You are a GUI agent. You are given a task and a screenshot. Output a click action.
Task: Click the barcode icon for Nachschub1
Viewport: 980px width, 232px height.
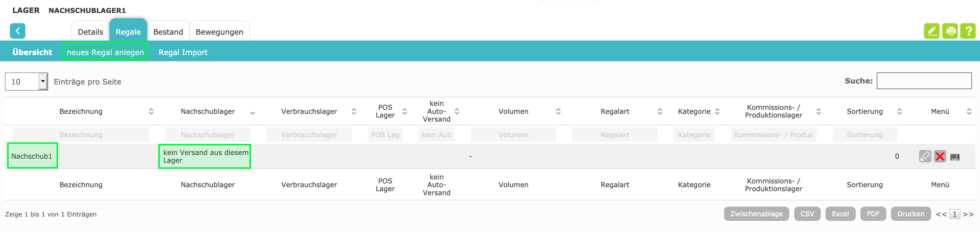pos(955,157)
